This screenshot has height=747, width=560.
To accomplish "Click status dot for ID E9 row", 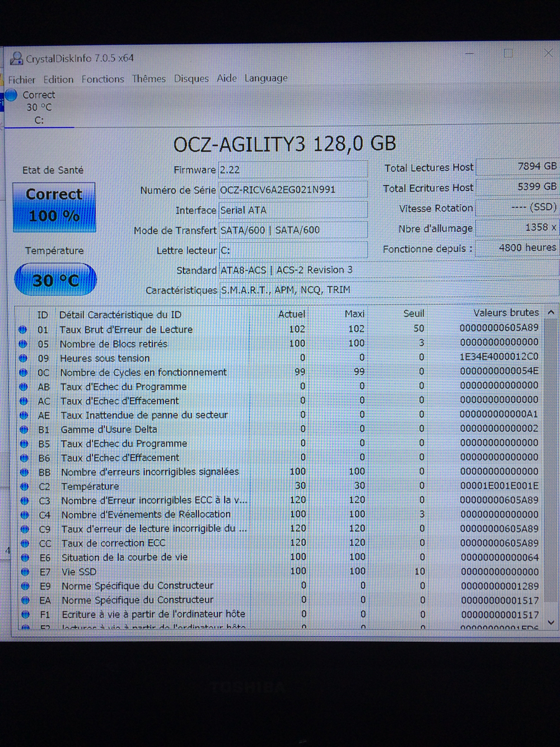I will coord(26,586).
